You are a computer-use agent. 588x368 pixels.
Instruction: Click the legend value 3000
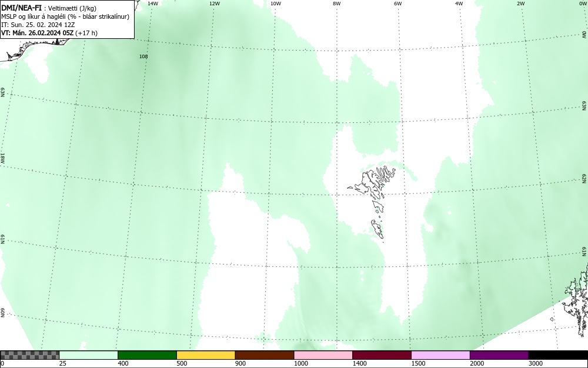[536, 363]
